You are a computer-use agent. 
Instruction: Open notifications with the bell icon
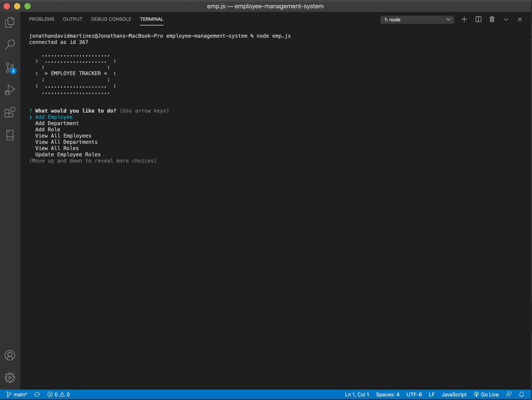[x=521, y=395]
